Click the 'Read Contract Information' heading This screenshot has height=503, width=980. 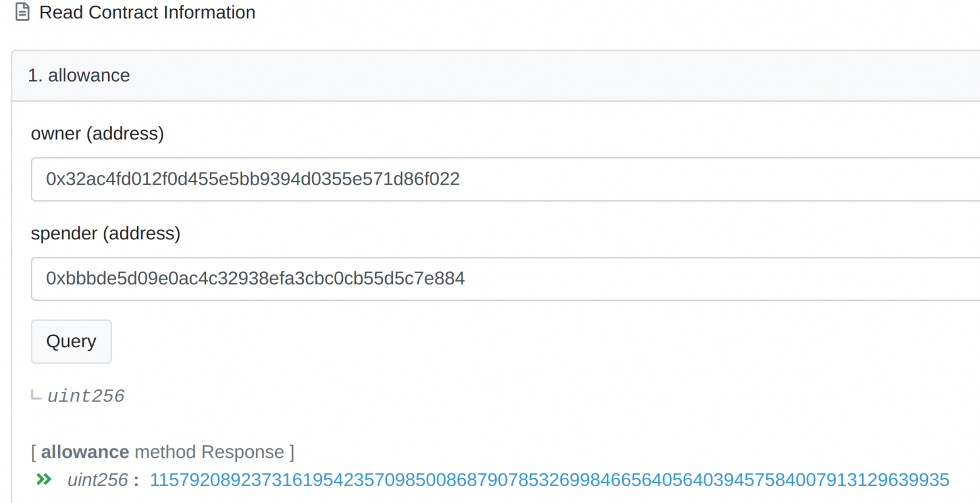point(147,12)
